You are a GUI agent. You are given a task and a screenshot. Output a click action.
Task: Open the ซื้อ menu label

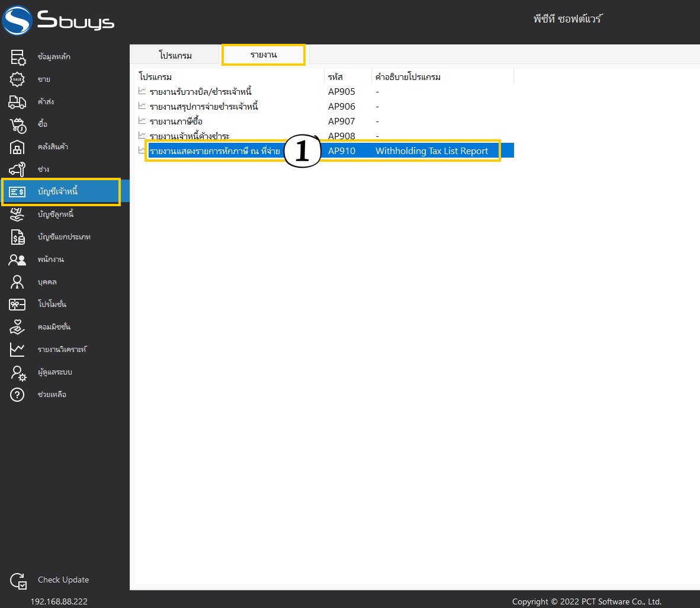(x=43, y=124)
